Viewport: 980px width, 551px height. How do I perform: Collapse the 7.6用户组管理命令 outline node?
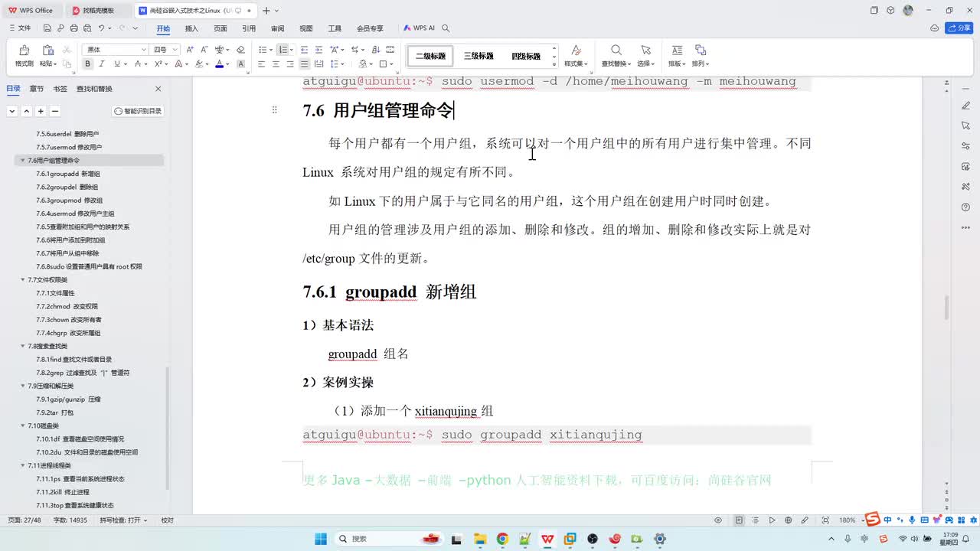click(23, 161)
